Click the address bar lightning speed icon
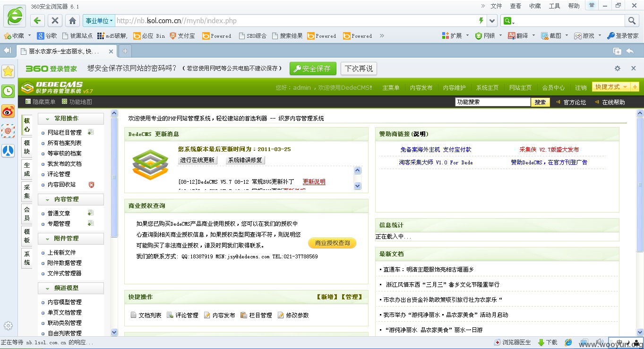 481,21
